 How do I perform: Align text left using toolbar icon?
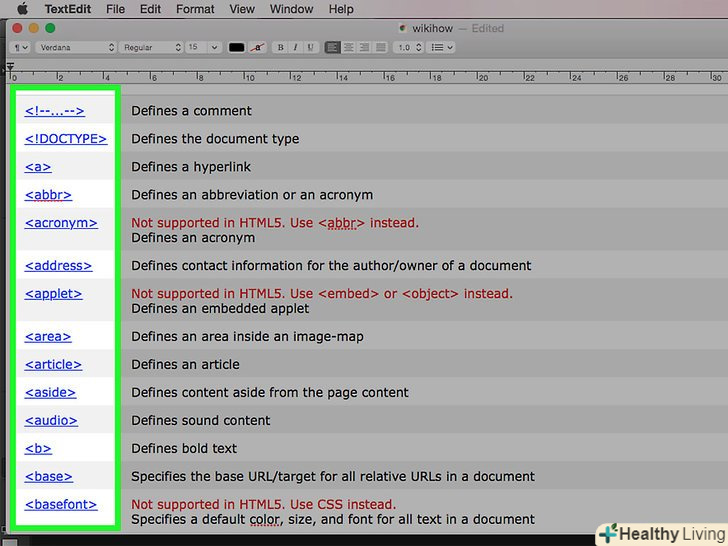pyautogui.click(x=333, y=47)
